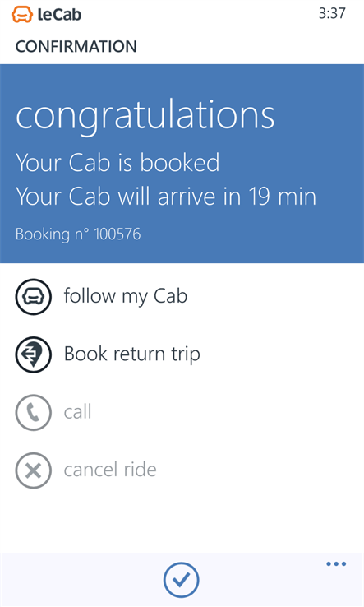This screenshot has height=607, width=364.
Task: Select the Book return trip label
Action: pyautogui.click(x=132, y=354)
